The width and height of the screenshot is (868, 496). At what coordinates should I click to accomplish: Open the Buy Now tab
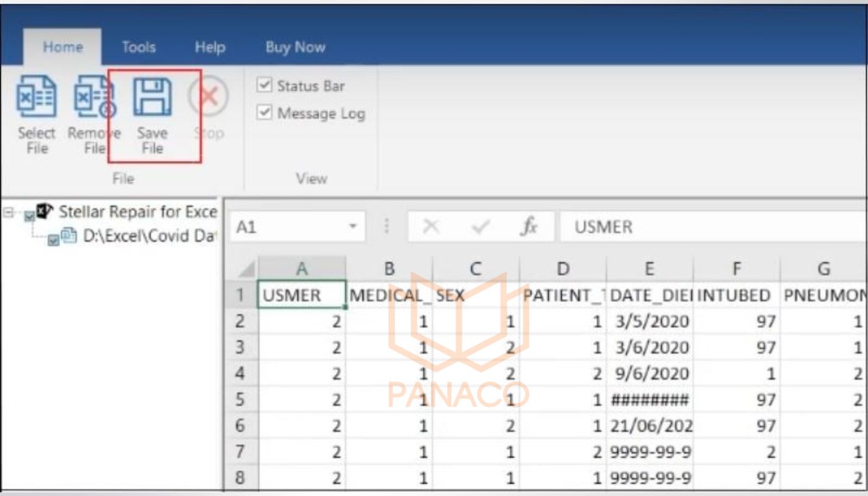295,47
